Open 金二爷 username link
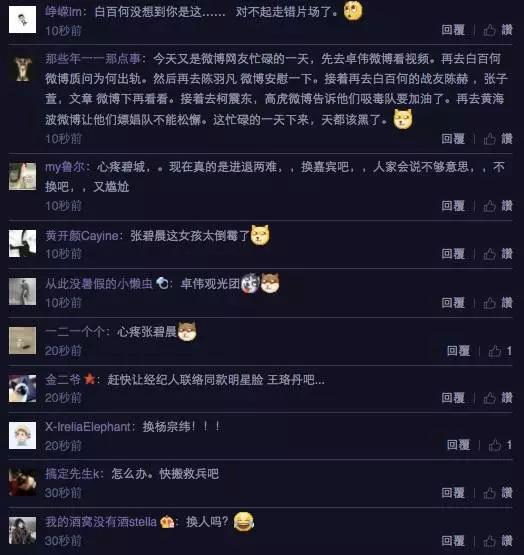This screenshot has width=524, height=555. pyautogui.click(x=63, y=380)
